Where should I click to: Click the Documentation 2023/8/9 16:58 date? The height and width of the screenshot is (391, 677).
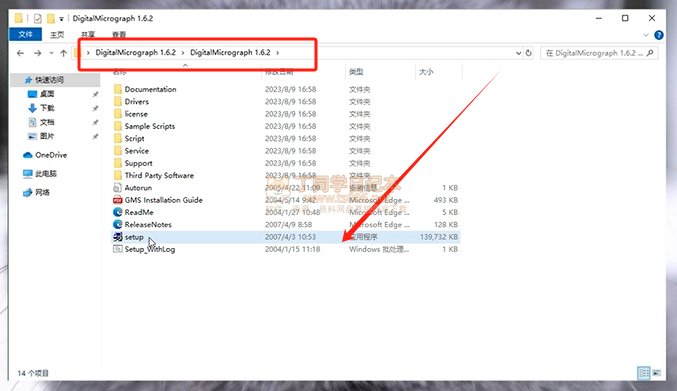290,89
